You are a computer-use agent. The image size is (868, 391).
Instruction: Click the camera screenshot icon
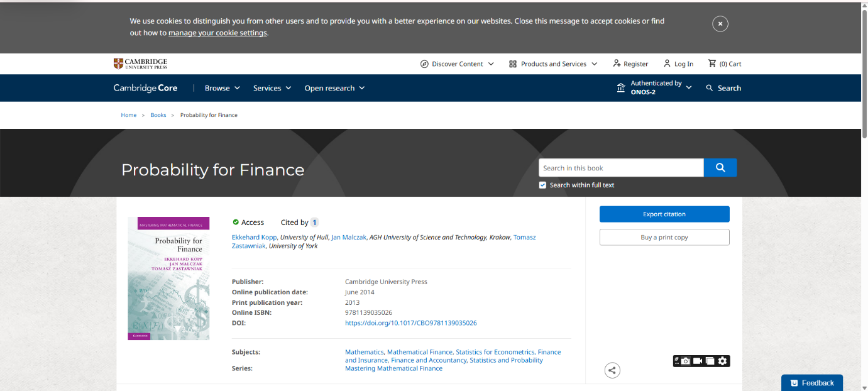[x=685, y=361]
